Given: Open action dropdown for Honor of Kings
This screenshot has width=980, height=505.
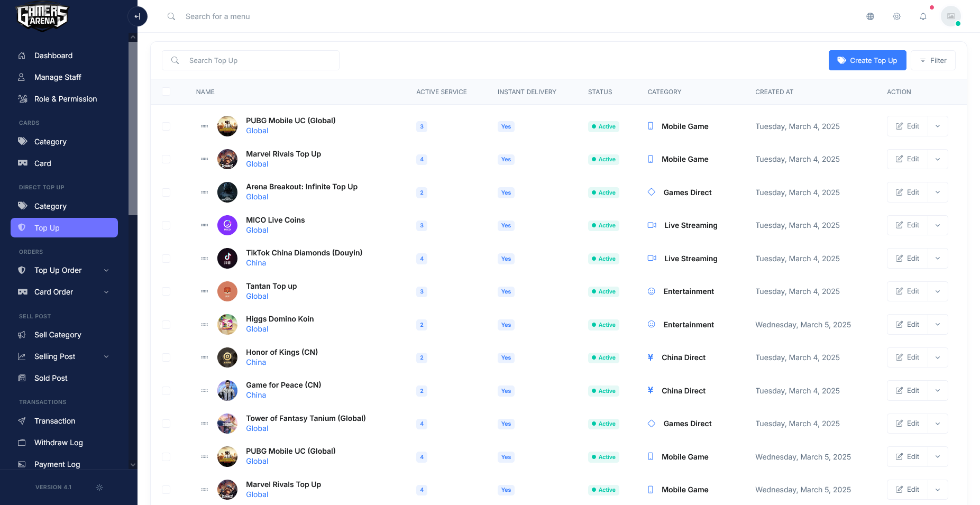Looking at the screenshot, I should coord(938,357).
